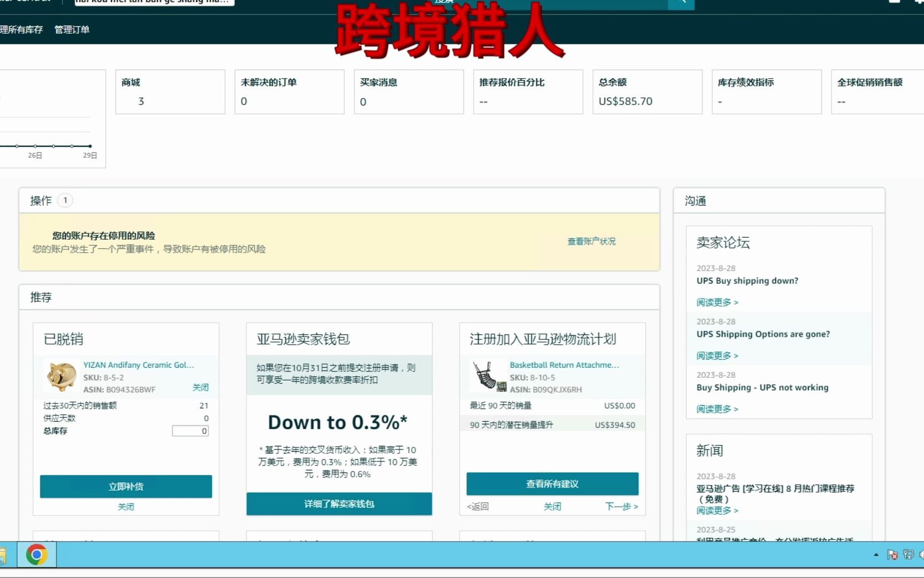
Task: Click the 返回 link
Action: pos(478,506)
